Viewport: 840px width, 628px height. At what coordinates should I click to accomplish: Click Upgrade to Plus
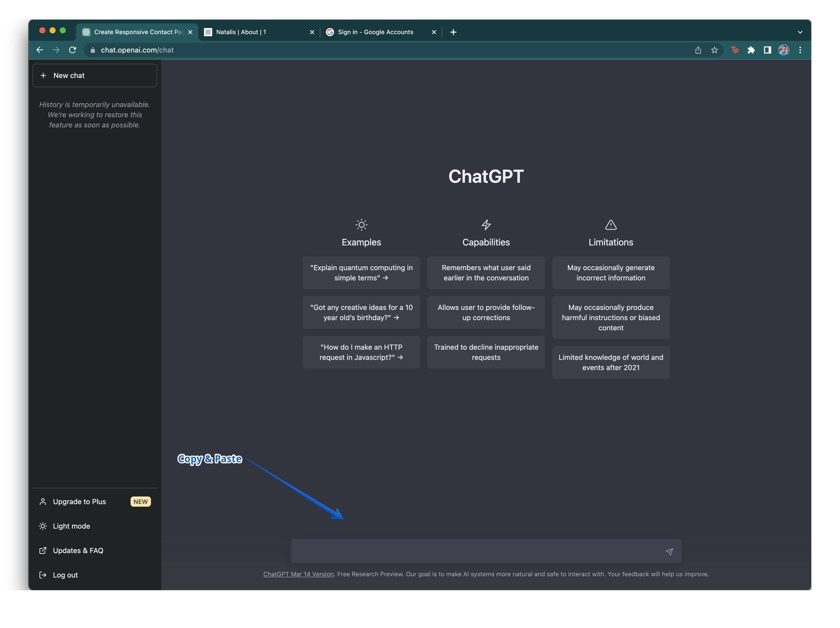tap(95, 502)
